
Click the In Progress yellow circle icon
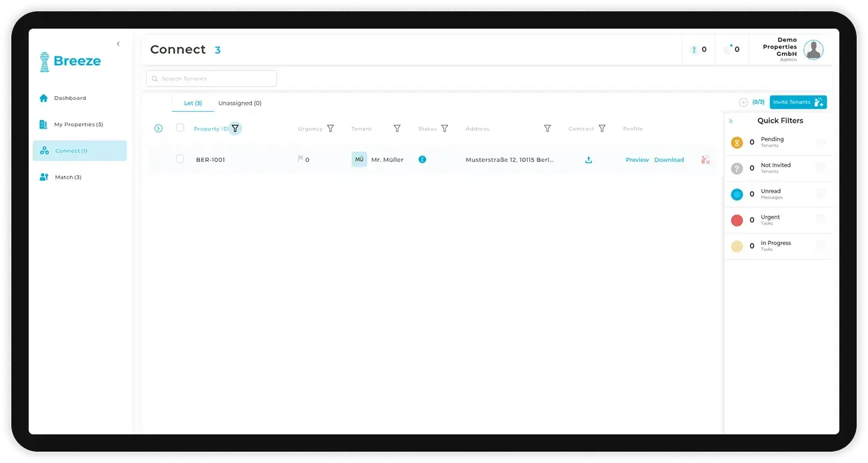click(x=737, y=246)
